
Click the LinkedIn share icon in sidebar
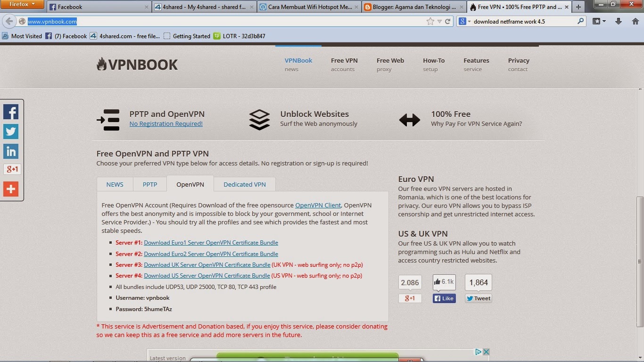pyautogui.click(x=11, y=151)
